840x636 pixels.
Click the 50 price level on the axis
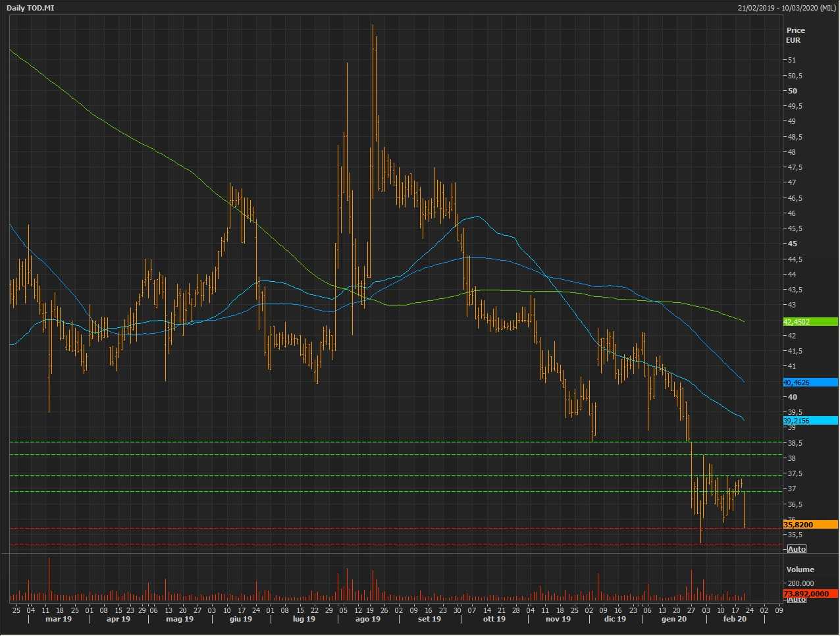793,91
